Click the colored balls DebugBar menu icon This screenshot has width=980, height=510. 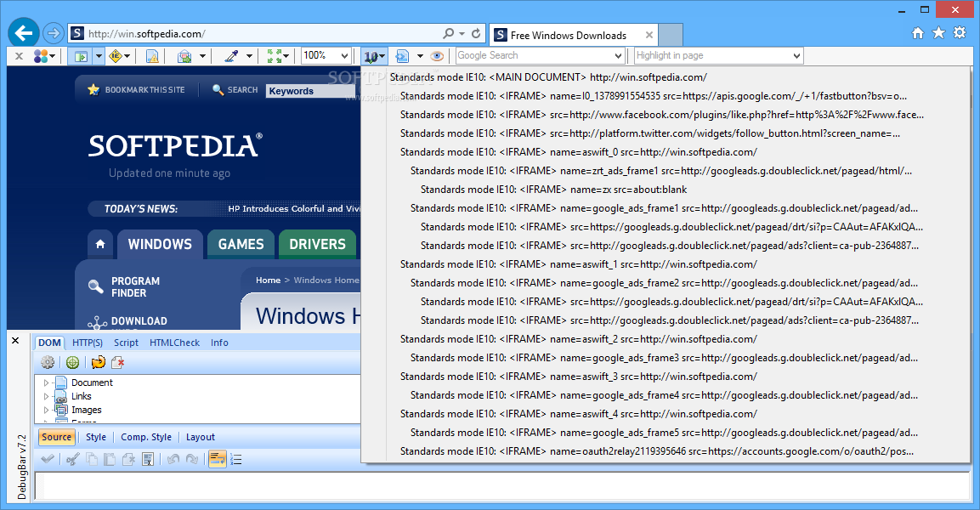coord(42,56)
